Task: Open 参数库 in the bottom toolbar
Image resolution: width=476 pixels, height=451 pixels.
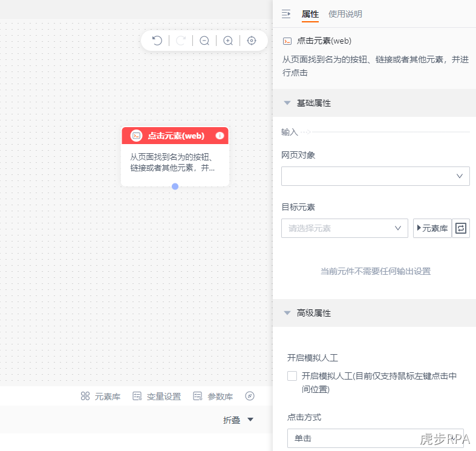Action: click(213, 397)
